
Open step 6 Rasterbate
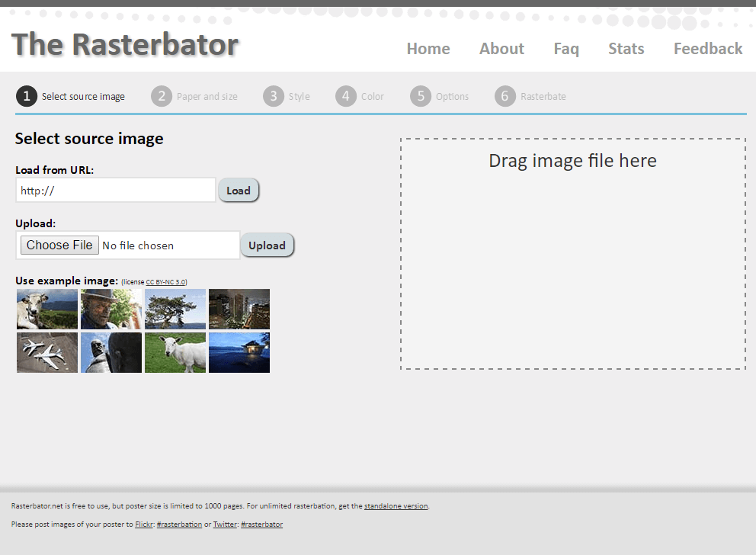pyautogui.click(x=505, y=96)
